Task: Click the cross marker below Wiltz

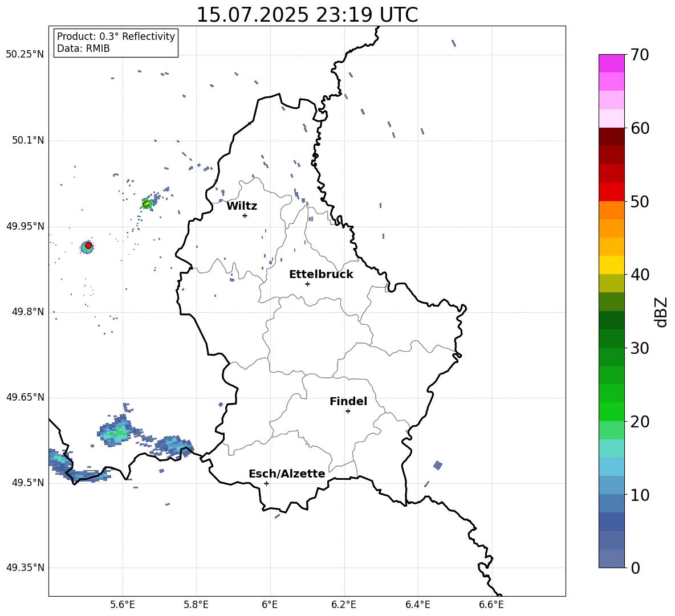Action: pyautogui.click(x=245, y=215)
